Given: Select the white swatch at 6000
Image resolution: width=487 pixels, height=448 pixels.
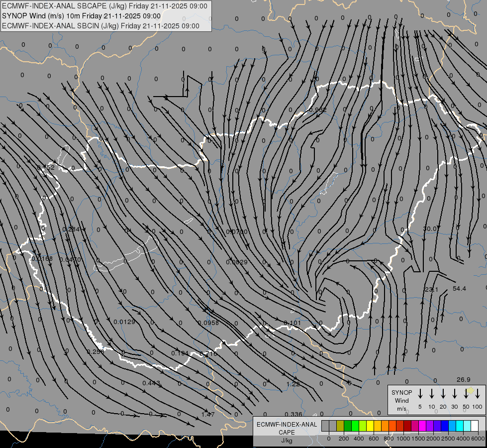Looking at the screenshot, I should coord(474,426).
